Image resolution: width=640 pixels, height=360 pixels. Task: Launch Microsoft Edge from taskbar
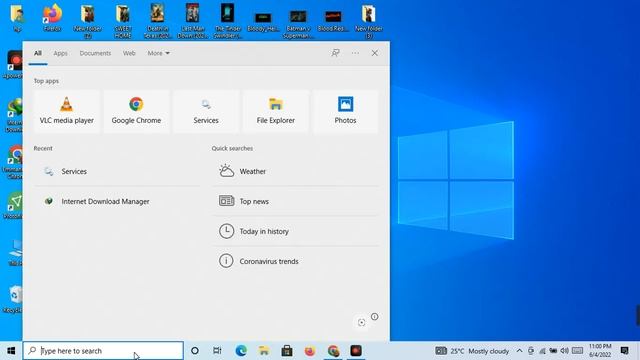tap(241, 351)
